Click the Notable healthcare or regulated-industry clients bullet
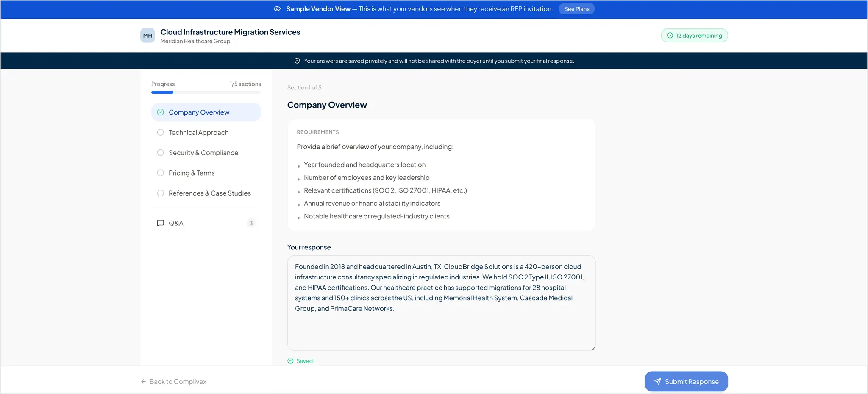Image resolution: width=868 pixels, height=394 pixels. tap(377, 216)
